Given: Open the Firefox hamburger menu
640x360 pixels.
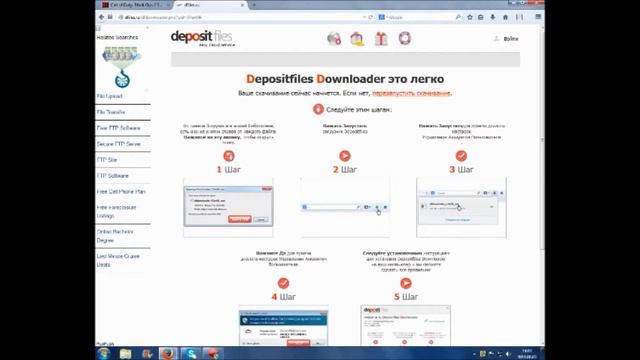Looking at the screenshot, I should [x=538, y=17].
